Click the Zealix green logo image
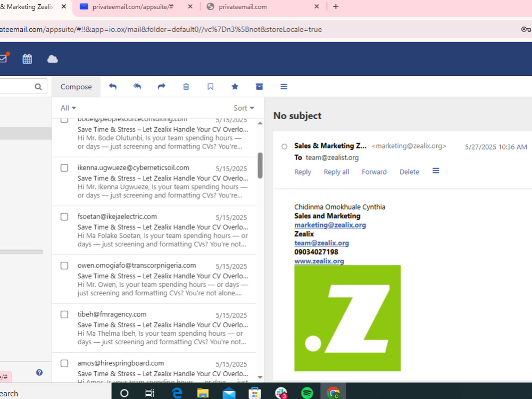 coord(347,318)
